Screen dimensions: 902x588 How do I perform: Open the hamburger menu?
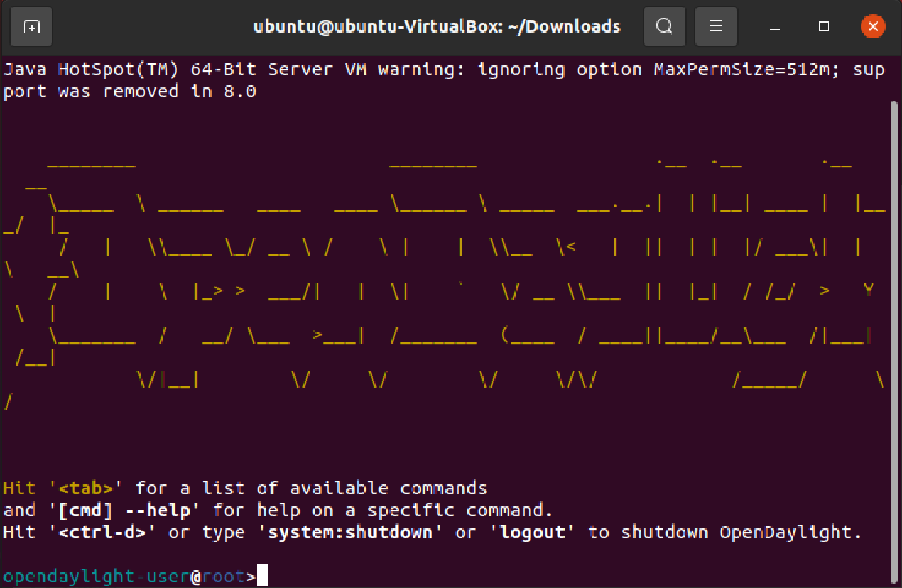point(716,26)
